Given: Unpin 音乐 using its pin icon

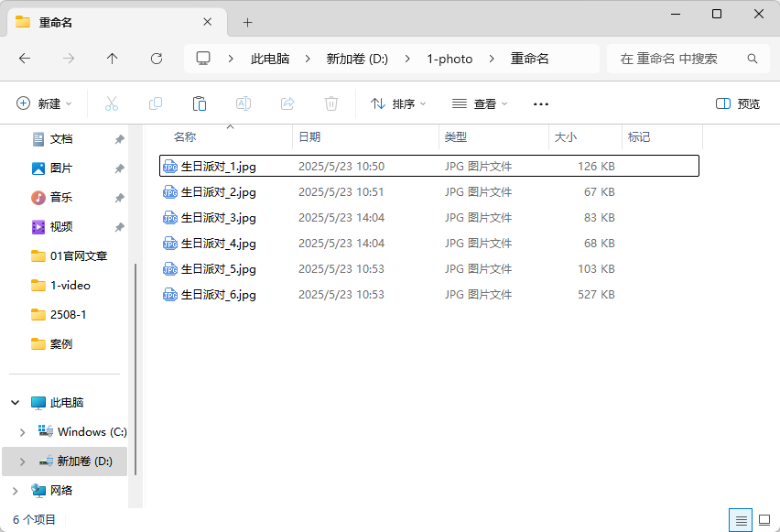Looking at the screenshot, I should (119, 198).
